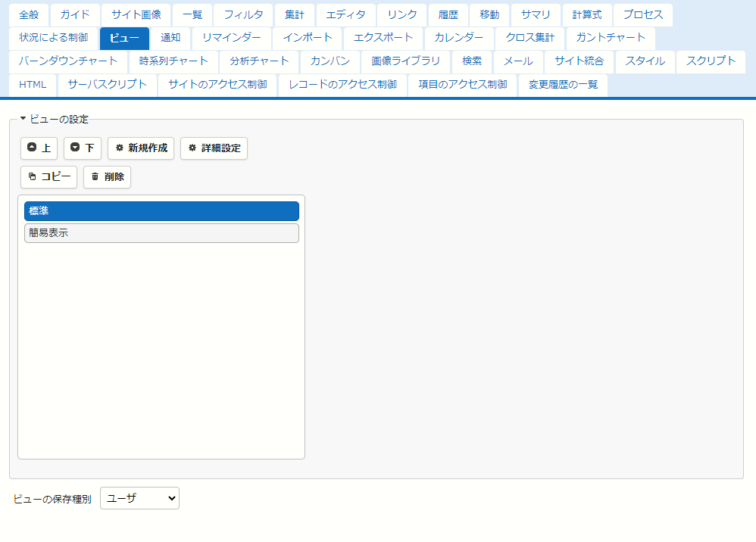Go to the フィルタ tab

pos(243,15)
